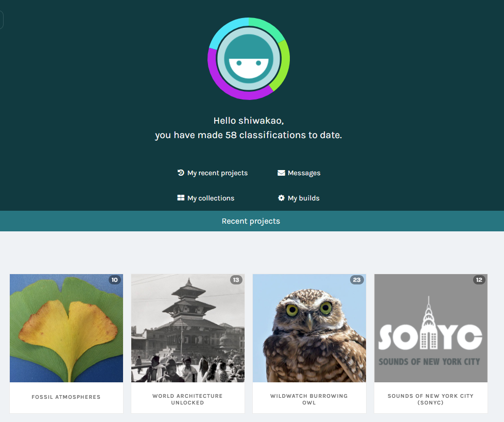Click the count badge 10 on Fossil Atmospheres
The width and height of the screenshot is (504, 422).
coord(114,280)
